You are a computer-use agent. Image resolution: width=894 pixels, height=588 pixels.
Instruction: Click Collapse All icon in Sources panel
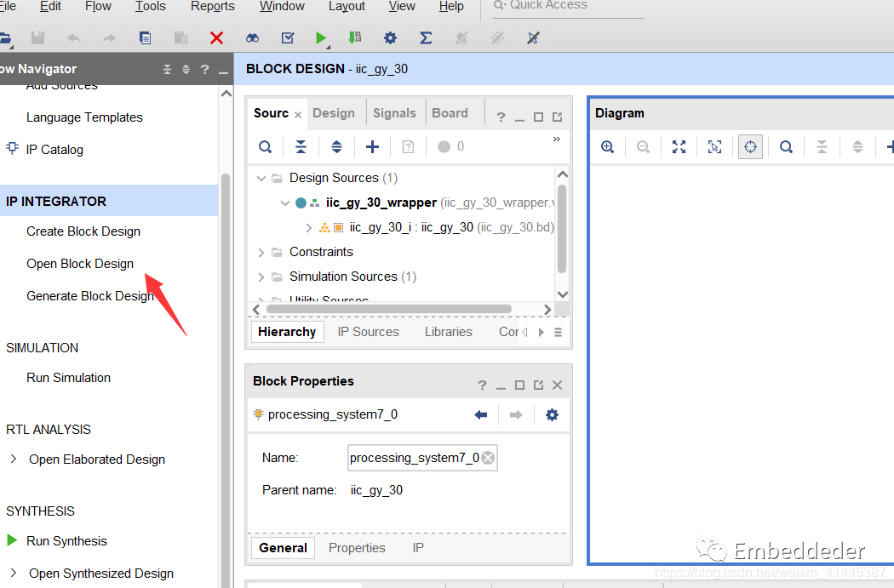[x=301, y=146]
